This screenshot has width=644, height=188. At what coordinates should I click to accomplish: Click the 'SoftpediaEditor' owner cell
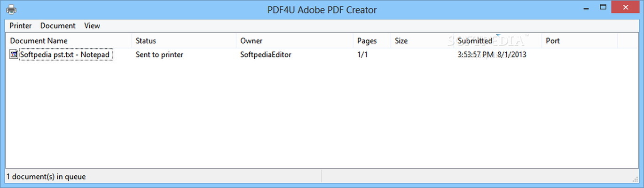click(266, 55)
